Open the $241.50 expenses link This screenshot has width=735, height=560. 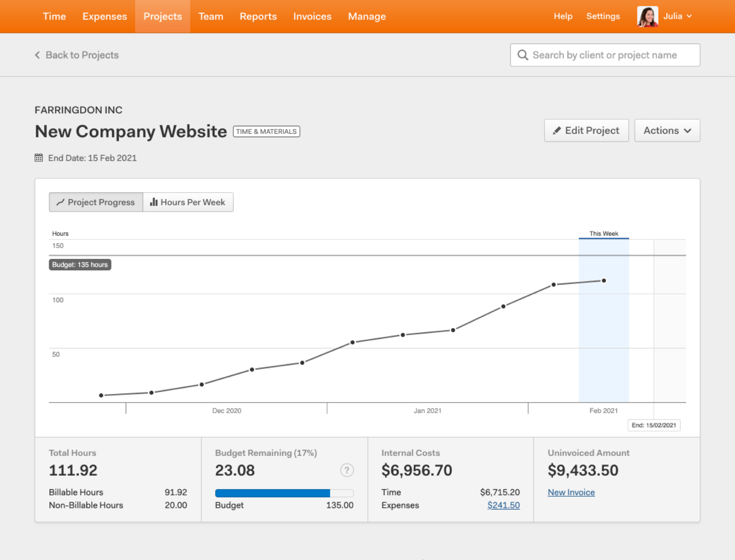(504, 505)
